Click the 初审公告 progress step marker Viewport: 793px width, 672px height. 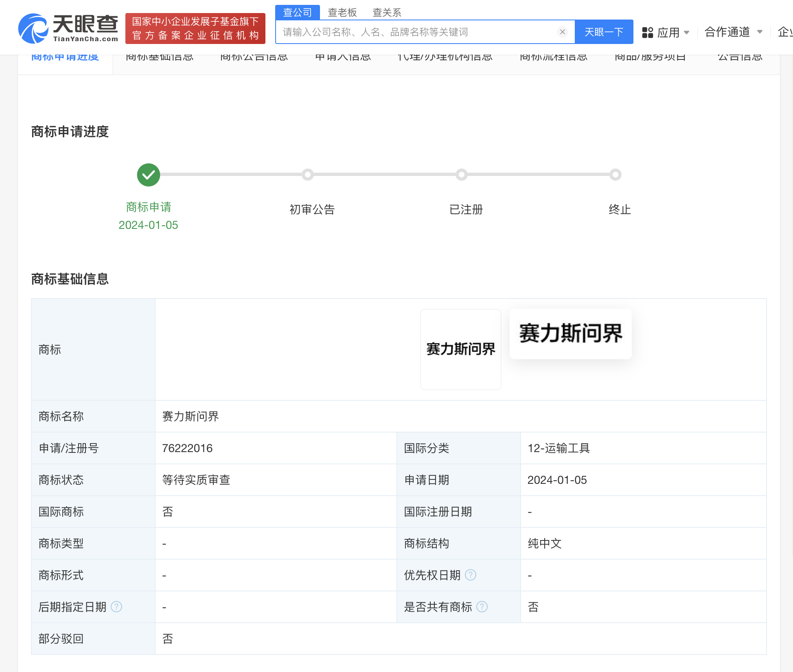coord(308,175)
